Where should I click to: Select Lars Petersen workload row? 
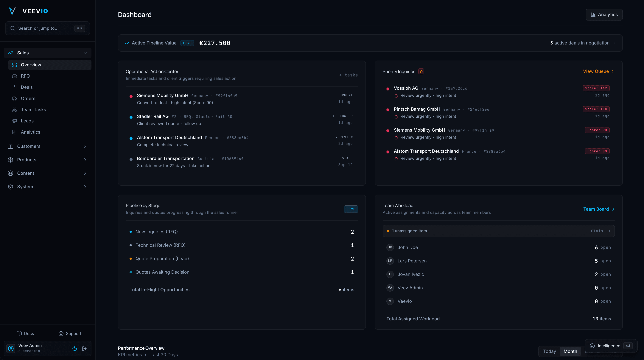pos(498,261)
